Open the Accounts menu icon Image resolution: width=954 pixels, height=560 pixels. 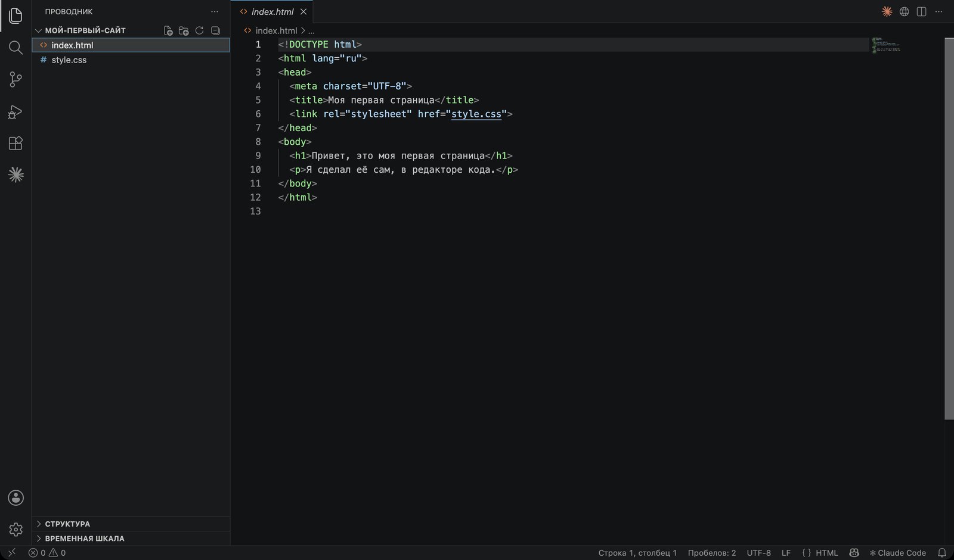tap(16, 497)
